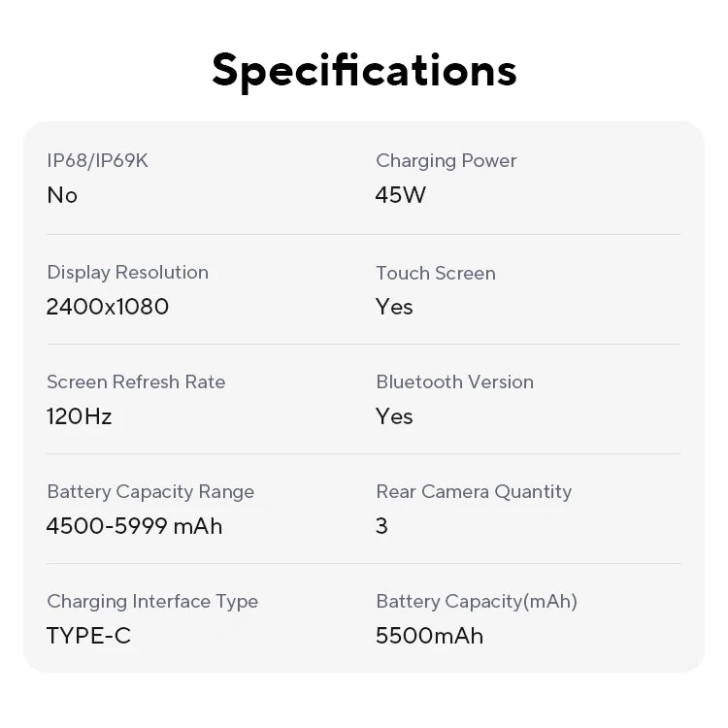Click the IP68/IP69K value No
Screen dimensions: 728x728
coord(62,195)
